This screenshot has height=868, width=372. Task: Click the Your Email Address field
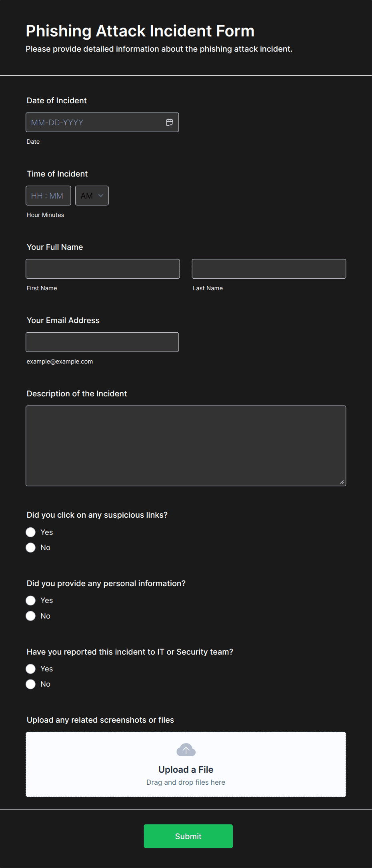(102, 342)
